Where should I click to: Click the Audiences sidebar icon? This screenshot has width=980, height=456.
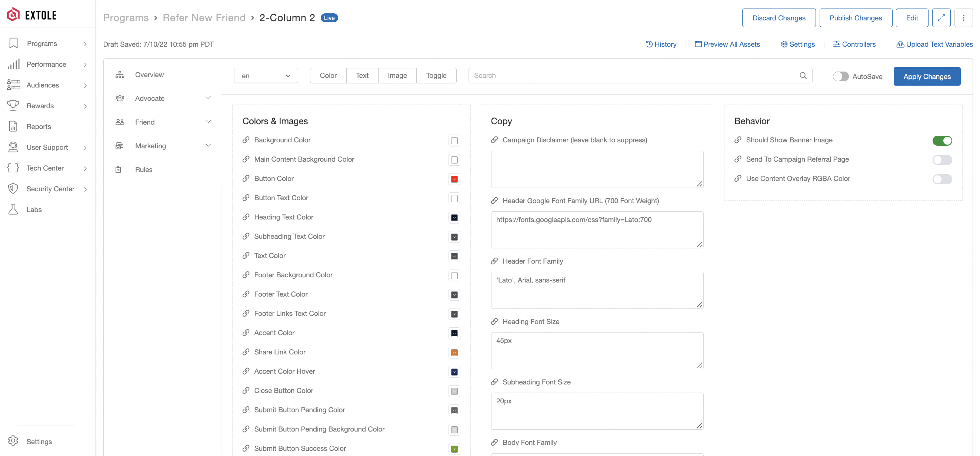(x=13, y=85)
